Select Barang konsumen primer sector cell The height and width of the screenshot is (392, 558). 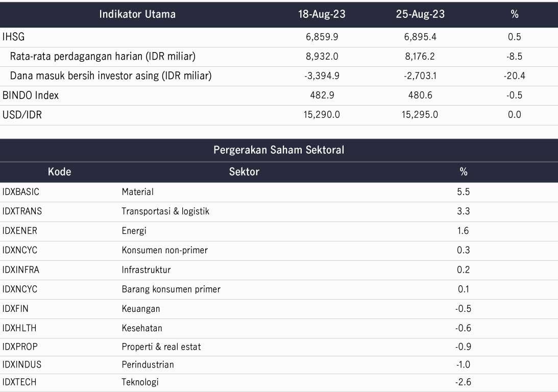[171, 289]
